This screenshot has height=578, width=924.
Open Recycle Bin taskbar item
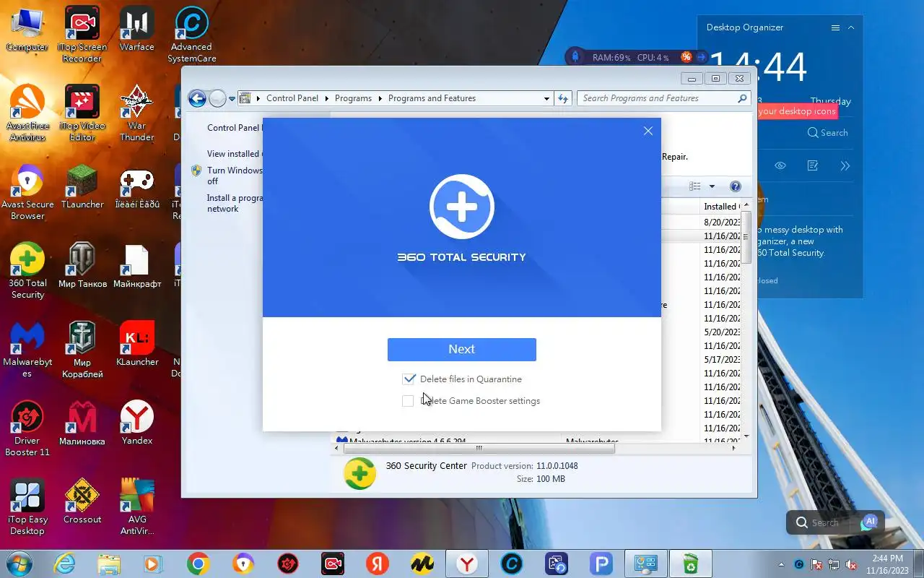(690, 563)
